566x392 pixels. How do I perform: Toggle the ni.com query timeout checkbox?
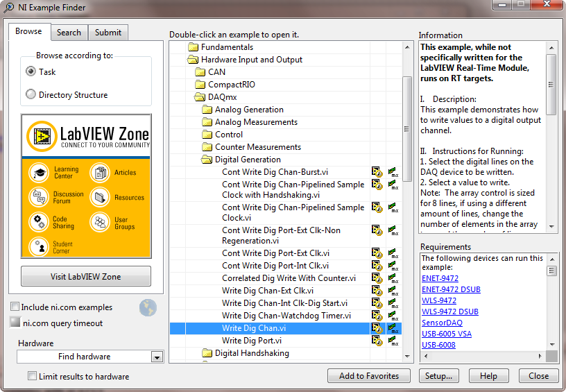pyautogui.click(x=15, y=322)
